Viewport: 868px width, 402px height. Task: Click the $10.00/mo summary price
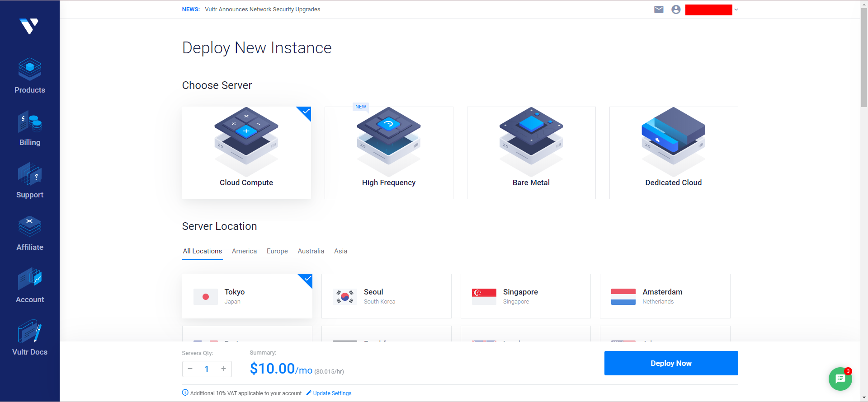pos(281,369)
